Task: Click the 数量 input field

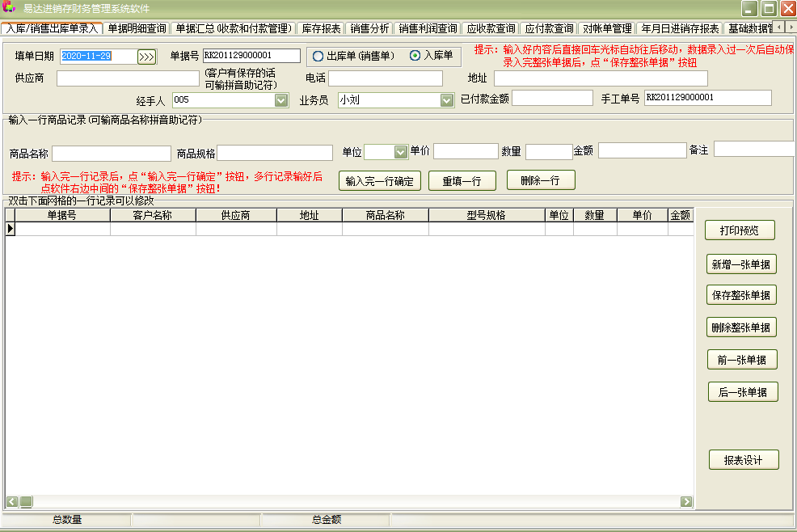Action: coord(549,151)
